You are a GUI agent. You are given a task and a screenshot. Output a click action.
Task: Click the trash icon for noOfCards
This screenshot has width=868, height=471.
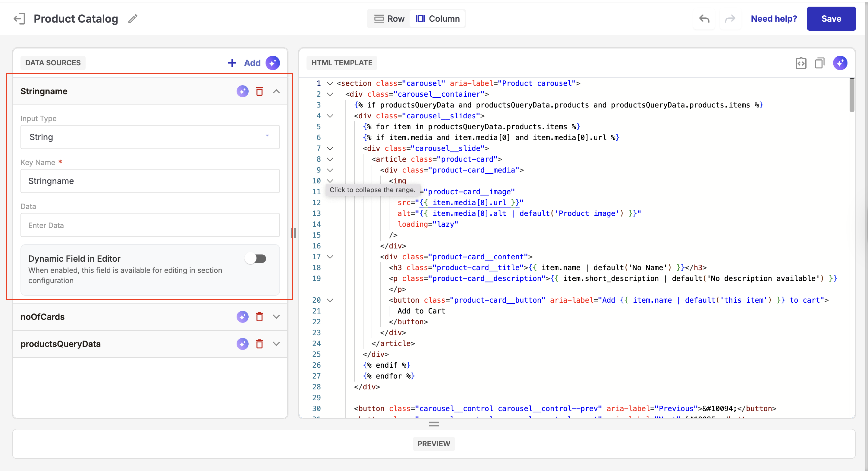point(259,317)
